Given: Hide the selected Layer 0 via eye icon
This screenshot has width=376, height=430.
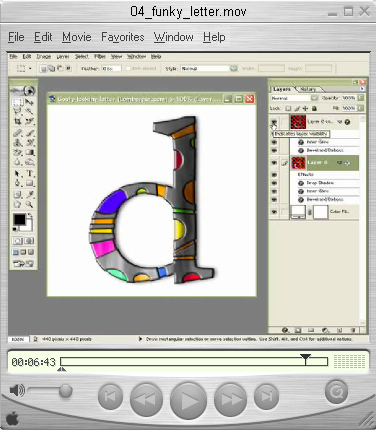Looking at the screenshot, I should [274, 163].
